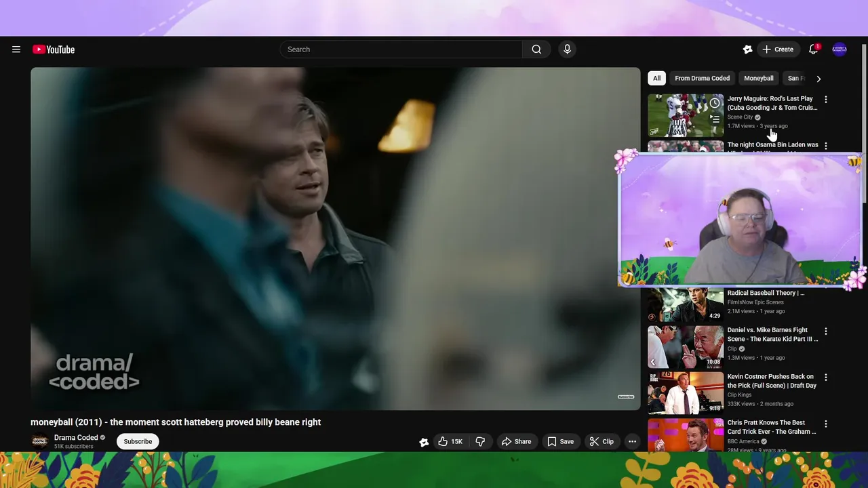Click the Search input field
868x488 pixels.
click(401, 49)
